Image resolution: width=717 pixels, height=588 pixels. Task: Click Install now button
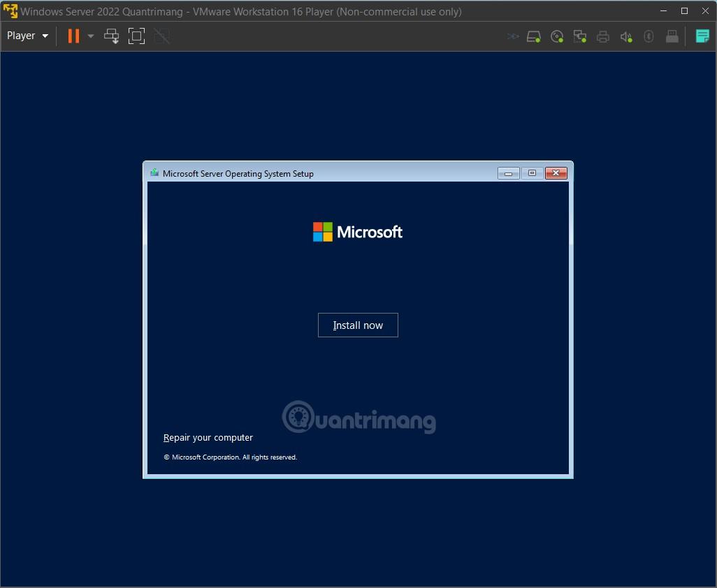click(x=358, y=325)
